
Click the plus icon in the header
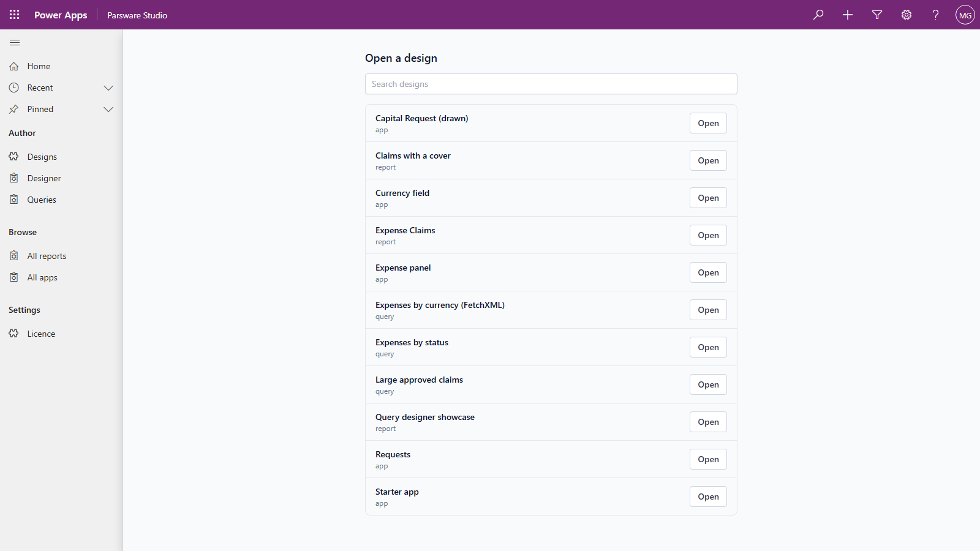[x=848, y=15]
